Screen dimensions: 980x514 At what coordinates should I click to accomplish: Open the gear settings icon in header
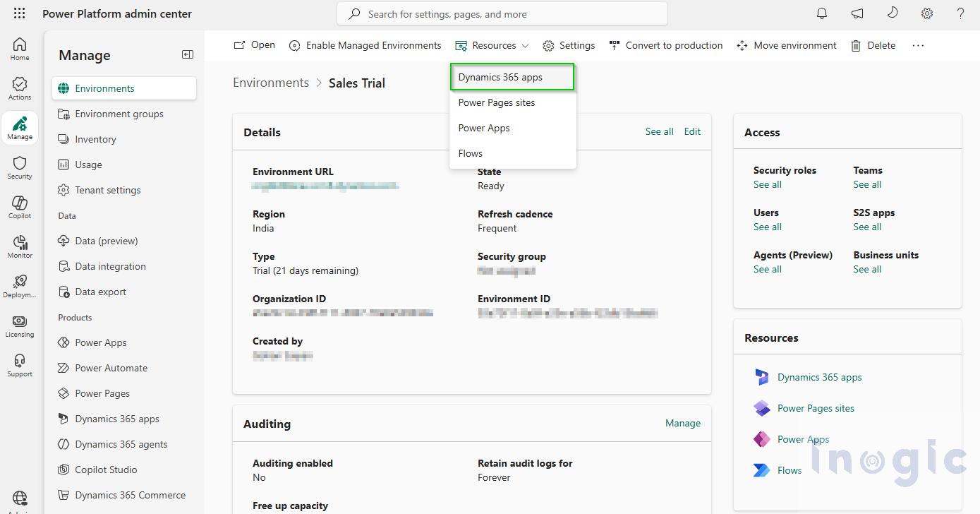[x=927, y=13]
